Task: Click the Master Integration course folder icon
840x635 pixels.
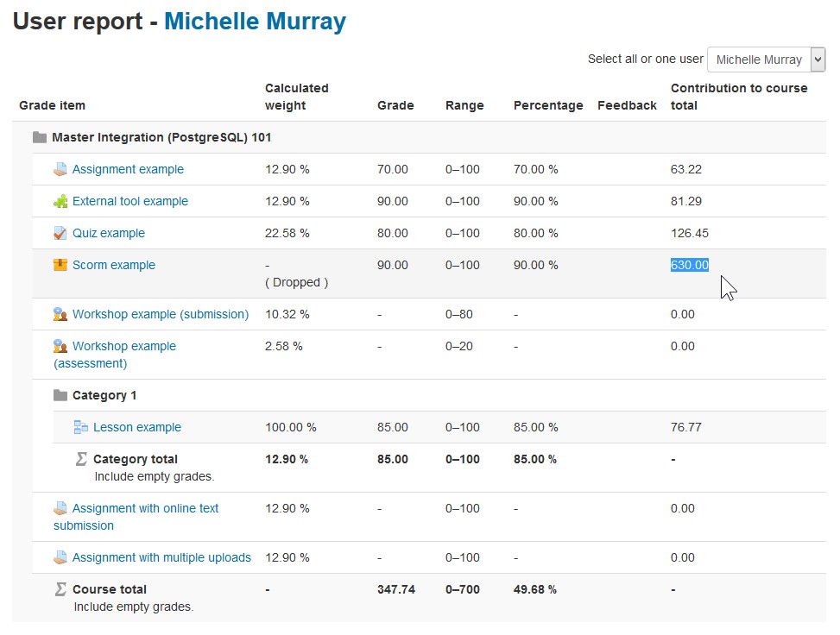Action: (40, 137)
